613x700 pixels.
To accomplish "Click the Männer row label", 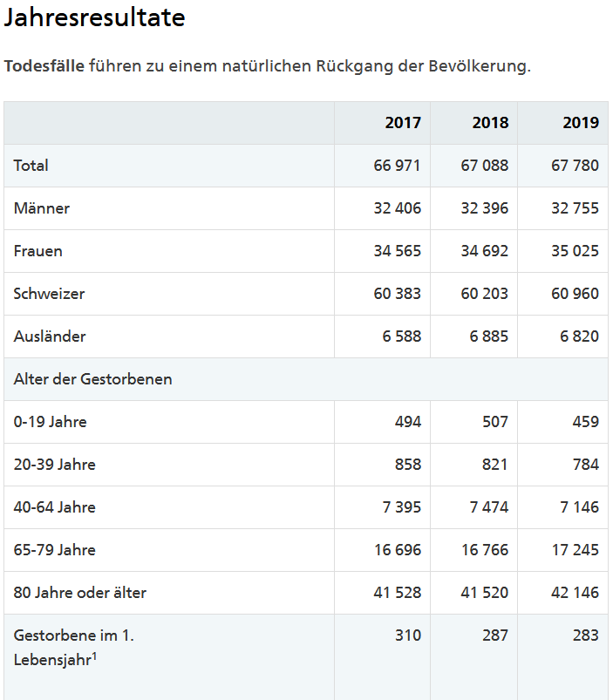I will (x=42, y=208).
